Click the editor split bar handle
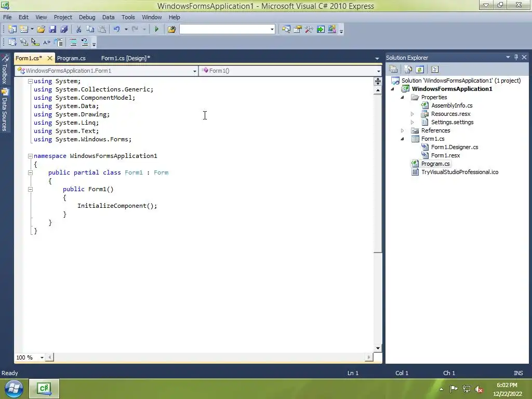The height and width of the screenshot is (399, 532). (378, 82)
